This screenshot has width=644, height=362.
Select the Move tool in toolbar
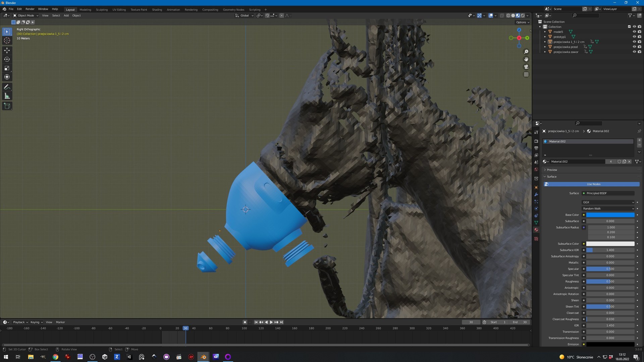tap(7, 50)
